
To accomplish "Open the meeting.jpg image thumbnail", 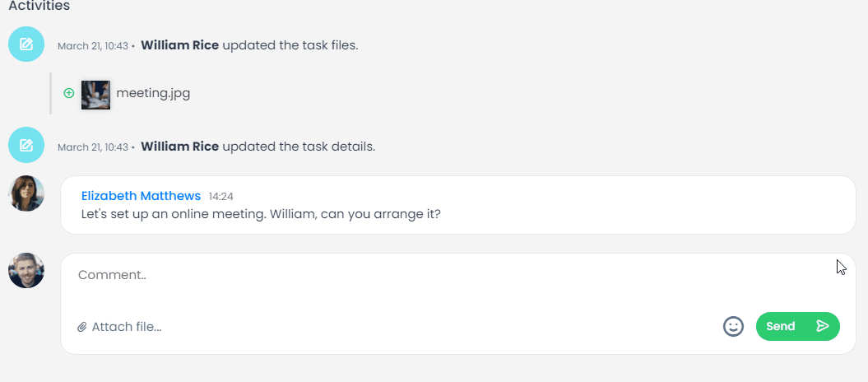I will [95, 95].
